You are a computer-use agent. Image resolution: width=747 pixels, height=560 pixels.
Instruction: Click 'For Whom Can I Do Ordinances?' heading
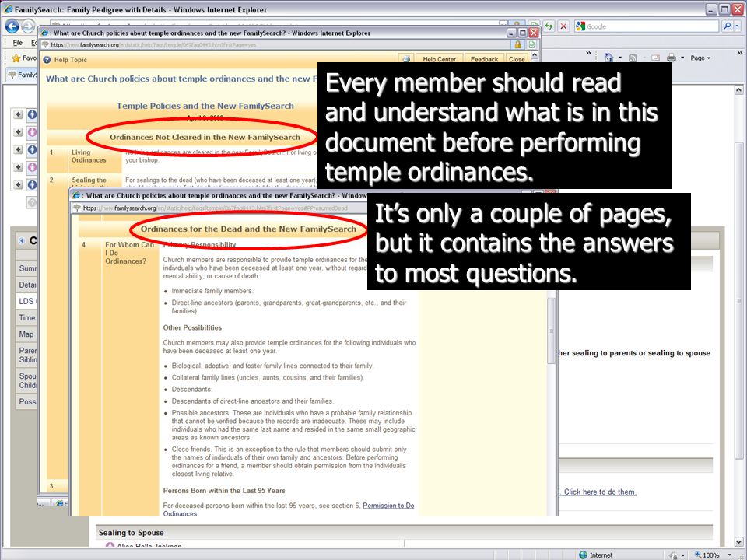(130, 253)
